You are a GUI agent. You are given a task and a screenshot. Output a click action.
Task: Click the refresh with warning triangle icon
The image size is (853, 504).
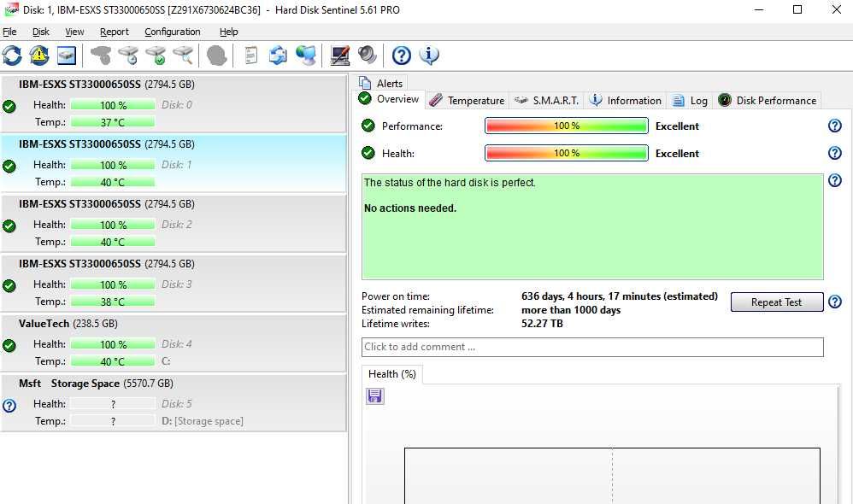coord(39,56)
